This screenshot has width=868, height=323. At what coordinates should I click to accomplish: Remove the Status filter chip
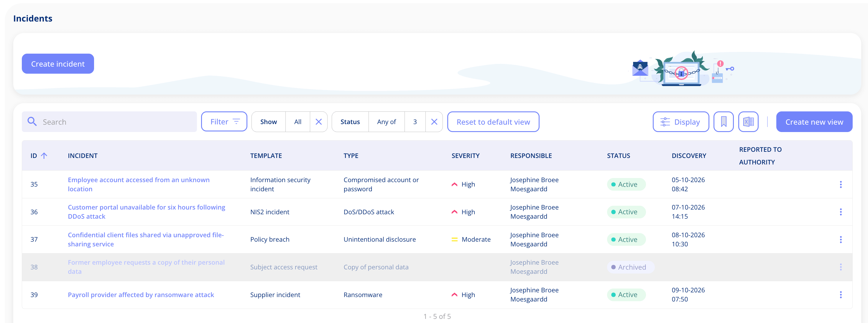pos(434,122)
